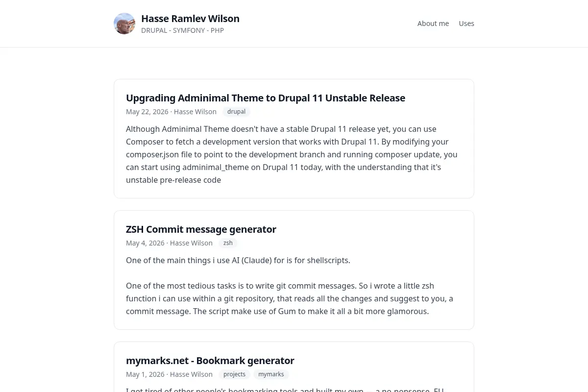Open the Hasse Ramlev Wilson site title

190,19
